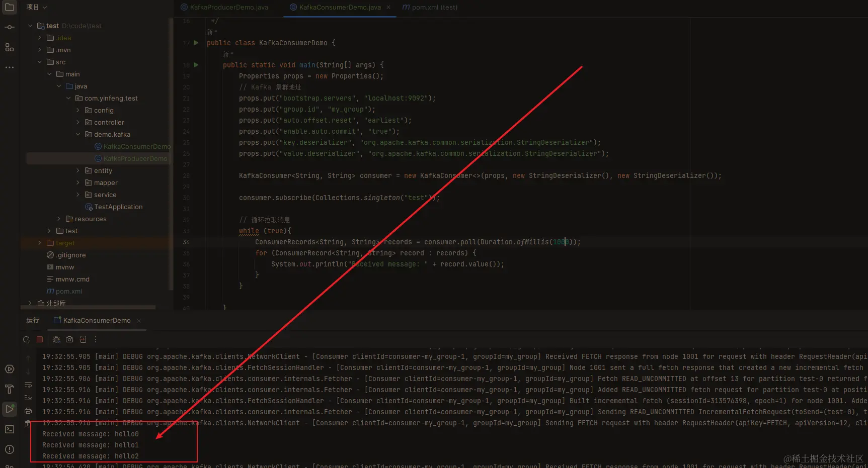
Task: Expand the resources folder
Action: coord(59,219)
